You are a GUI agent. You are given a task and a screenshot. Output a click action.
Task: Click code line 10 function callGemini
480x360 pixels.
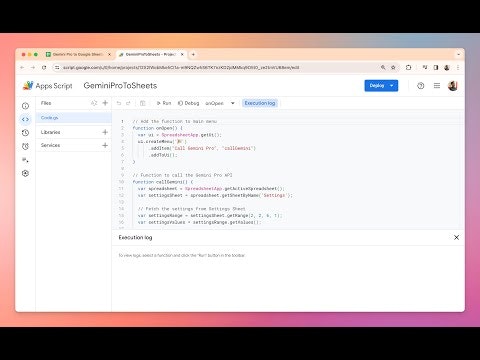coord(163,182)
